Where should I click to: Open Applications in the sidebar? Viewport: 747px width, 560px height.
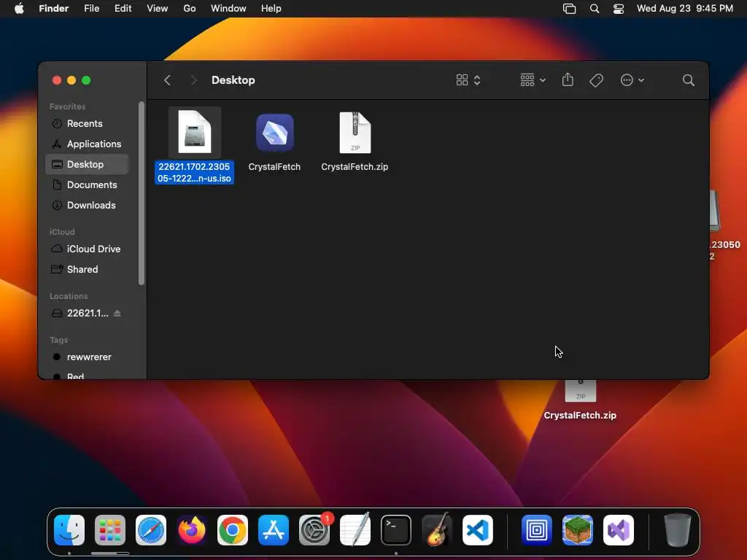87,144
